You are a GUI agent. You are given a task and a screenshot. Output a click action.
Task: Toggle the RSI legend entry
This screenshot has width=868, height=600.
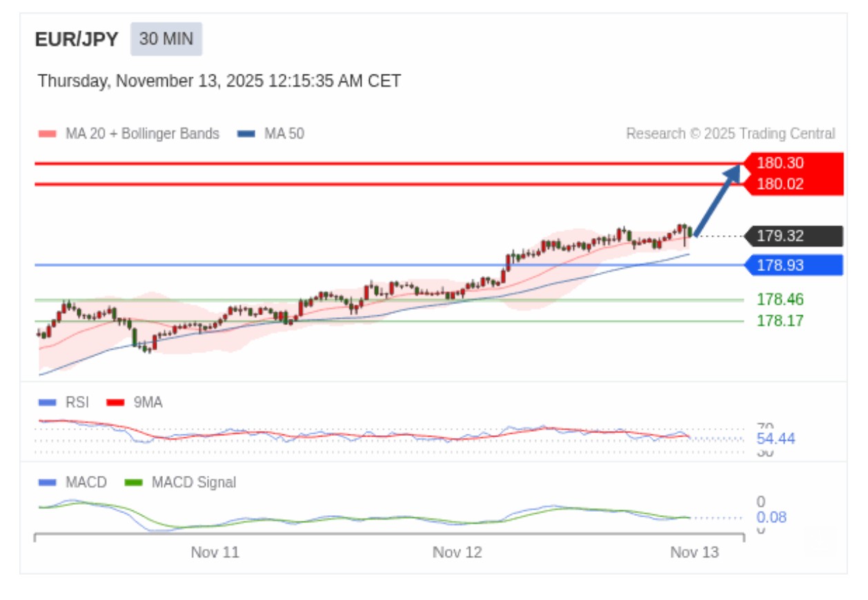[64, 403]
